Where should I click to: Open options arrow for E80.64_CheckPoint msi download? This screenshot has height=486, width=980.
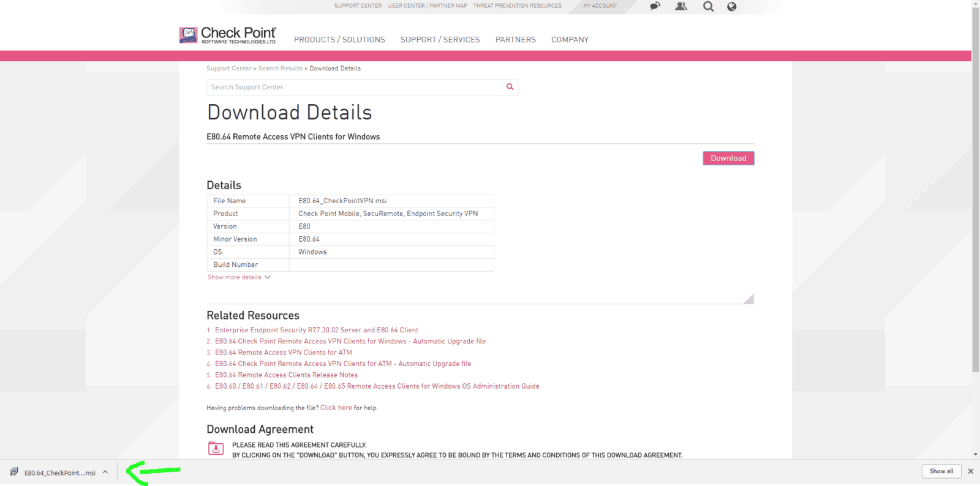(105, 472)
